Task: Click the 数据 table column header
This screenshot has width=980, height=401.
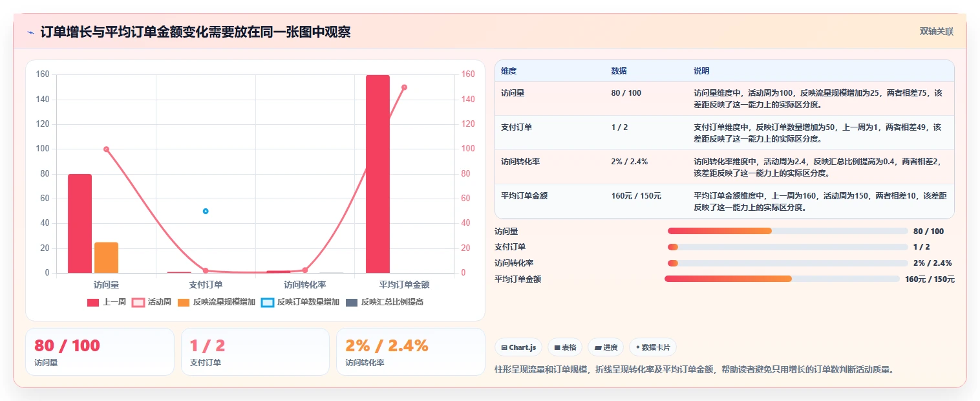Action: point(619,70)
